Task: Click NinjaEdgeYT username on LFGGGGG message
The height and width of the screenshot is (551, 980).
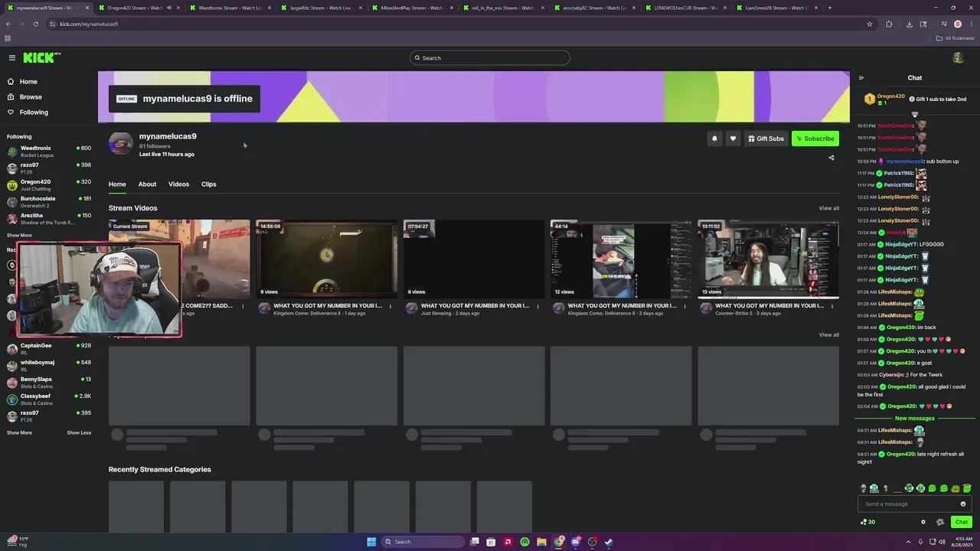Action: coord(901,244)
